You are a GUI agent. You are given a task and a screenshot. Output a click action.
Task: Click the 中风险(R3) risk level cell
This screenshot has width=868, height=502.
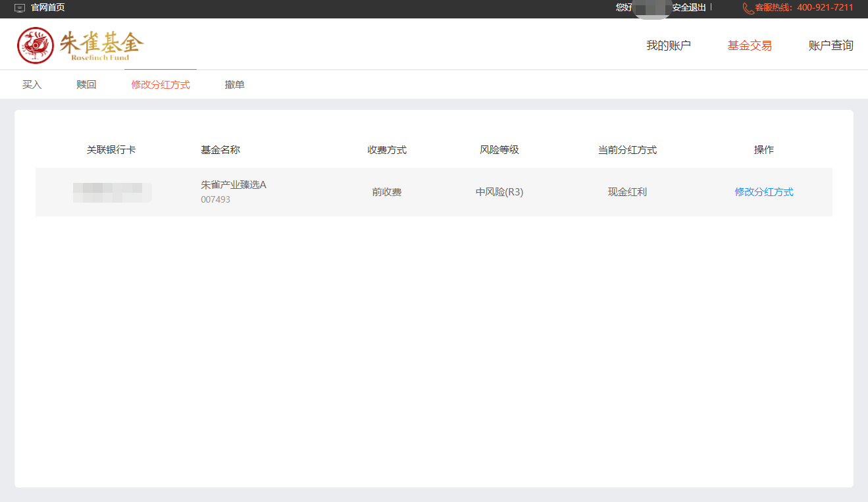499,192
